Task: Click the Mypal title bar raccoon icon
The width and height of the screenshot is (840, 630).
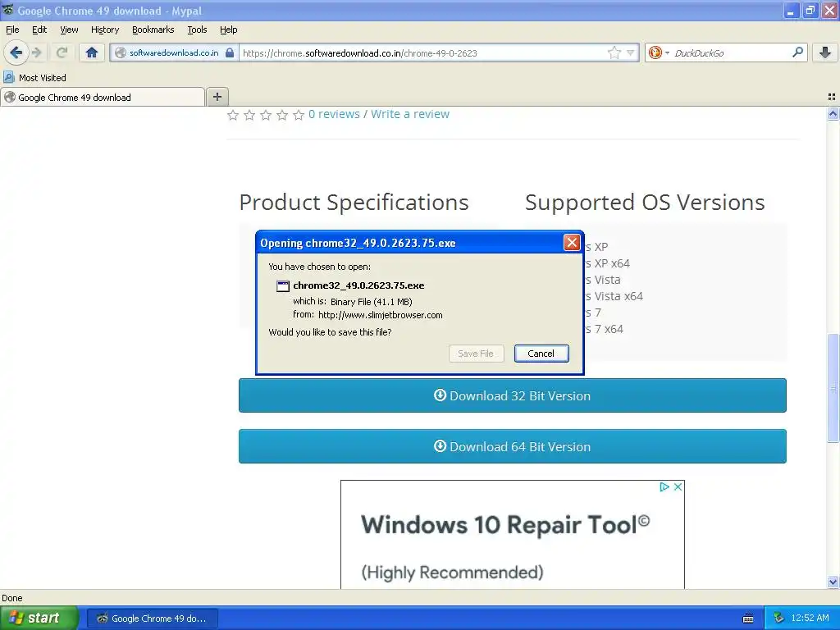Action: pos(8,10)
